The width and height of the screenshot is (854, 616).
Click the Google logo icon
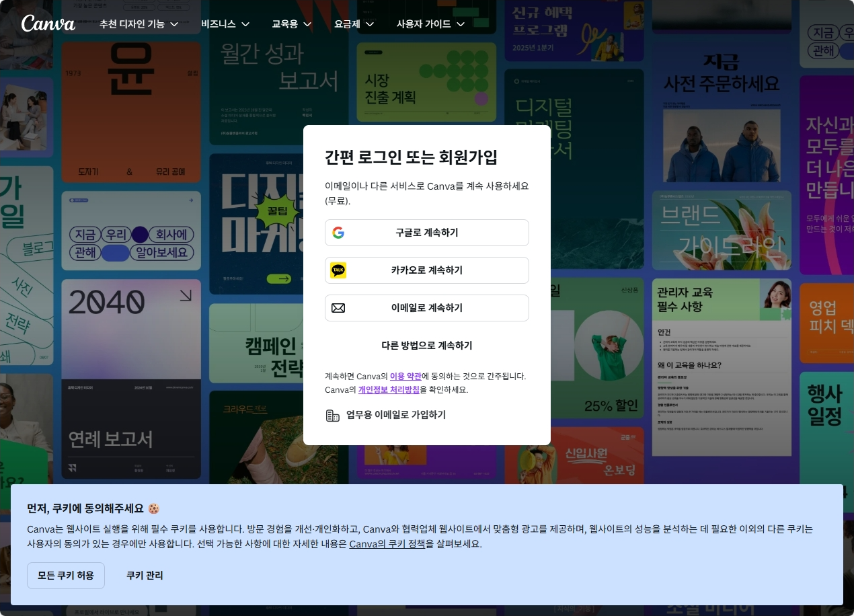(338, 233)
